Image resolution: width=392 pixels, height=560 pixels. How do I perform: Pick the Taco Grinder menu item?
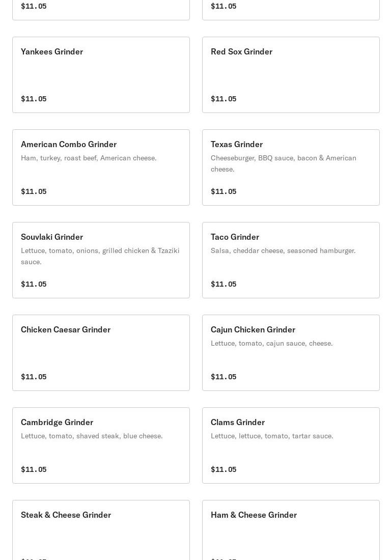tap(291, 260)
